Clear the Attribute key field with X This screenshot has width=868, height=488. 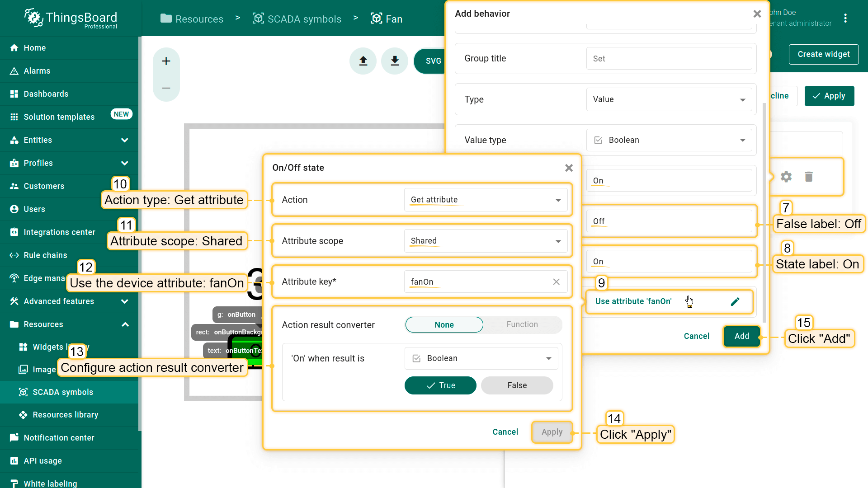point(556,282)
